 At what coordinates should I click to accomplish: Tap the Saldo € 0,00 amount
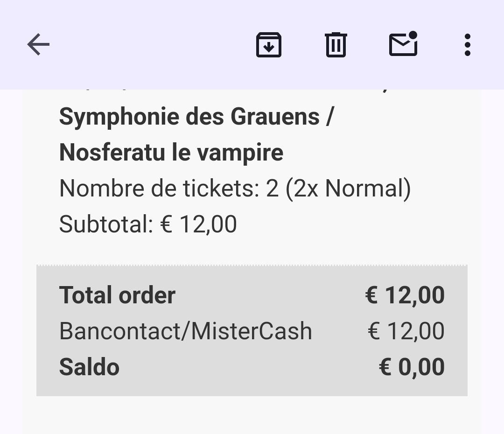coord(412,367)
